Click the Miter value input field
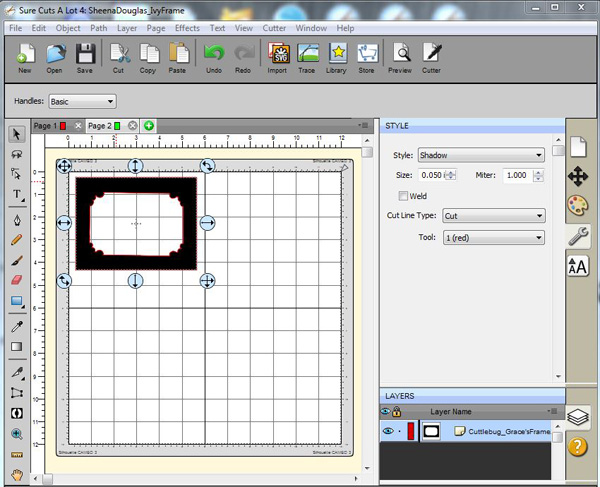The image size is (600, 487). click(x=516, y=175)
